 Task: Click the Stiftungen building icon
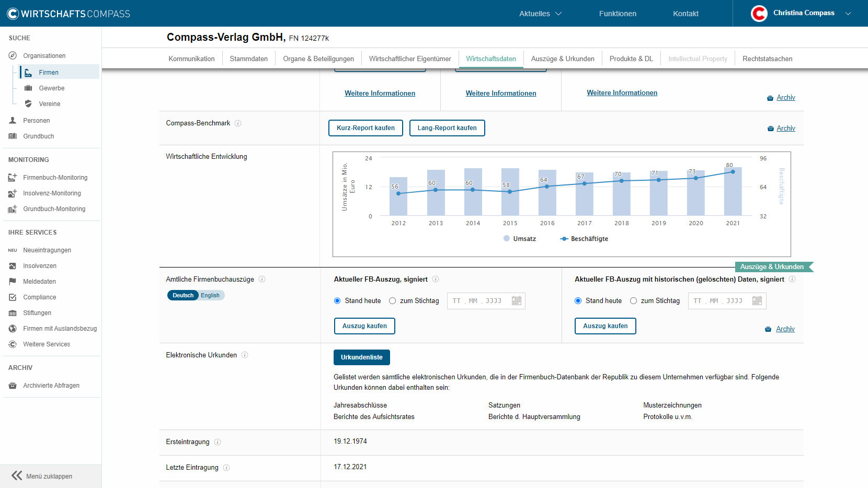[x=13, y=313]
